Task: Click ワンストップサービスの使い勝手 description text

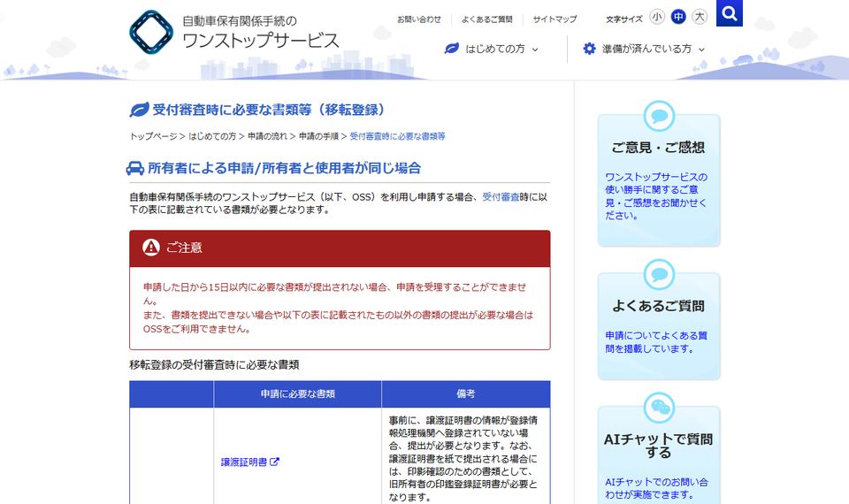Action: (656, 196)
